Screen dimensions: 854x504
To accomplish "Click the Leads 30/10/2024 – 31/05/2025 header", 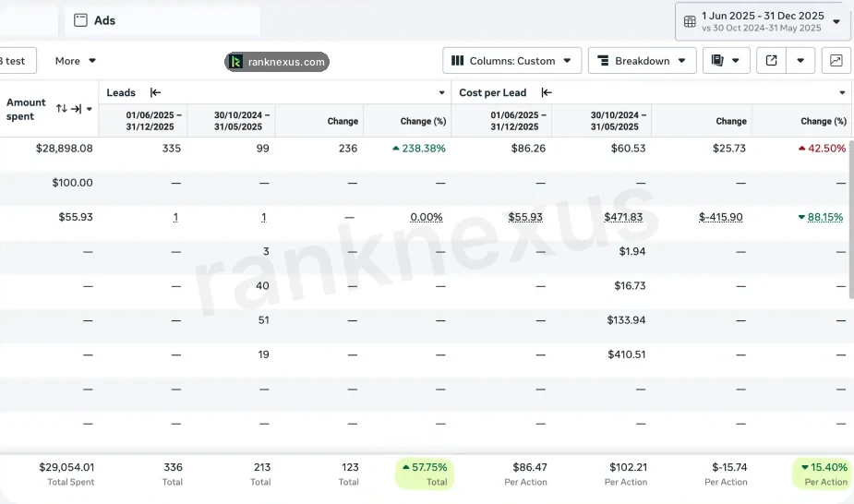I will [232, 121].
